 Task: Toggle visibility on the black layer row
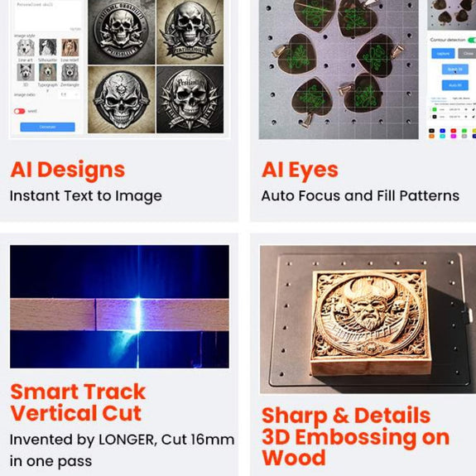466,117
